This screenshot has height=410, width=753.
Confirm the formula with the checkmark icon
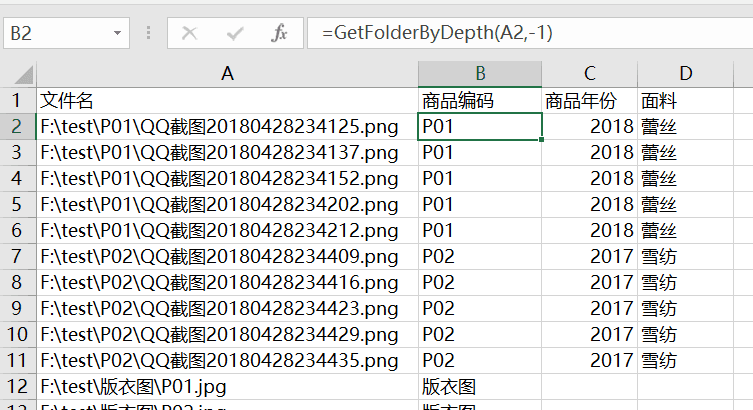pos(235,33)
